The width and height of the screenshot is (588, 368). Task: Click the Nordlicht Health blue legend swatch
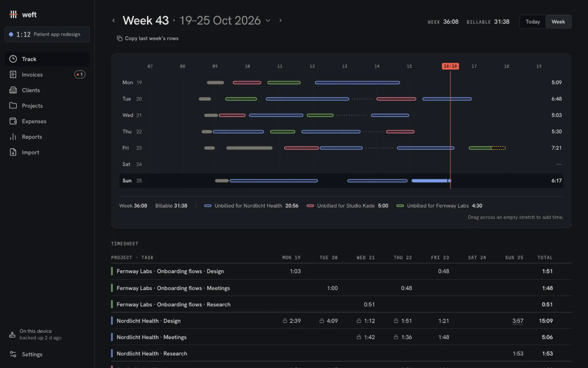pyautogui.click(x=208, y=206)
